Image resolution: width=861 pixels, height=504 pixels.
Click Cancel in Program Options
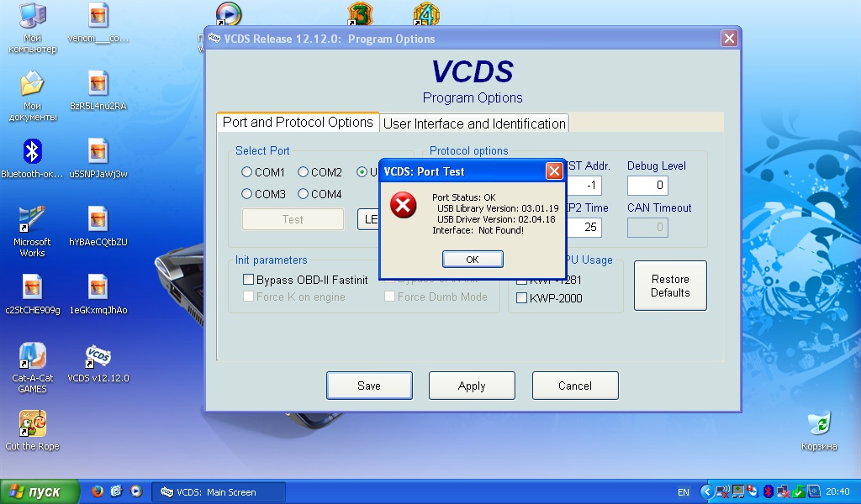click(x=575, y=386)
